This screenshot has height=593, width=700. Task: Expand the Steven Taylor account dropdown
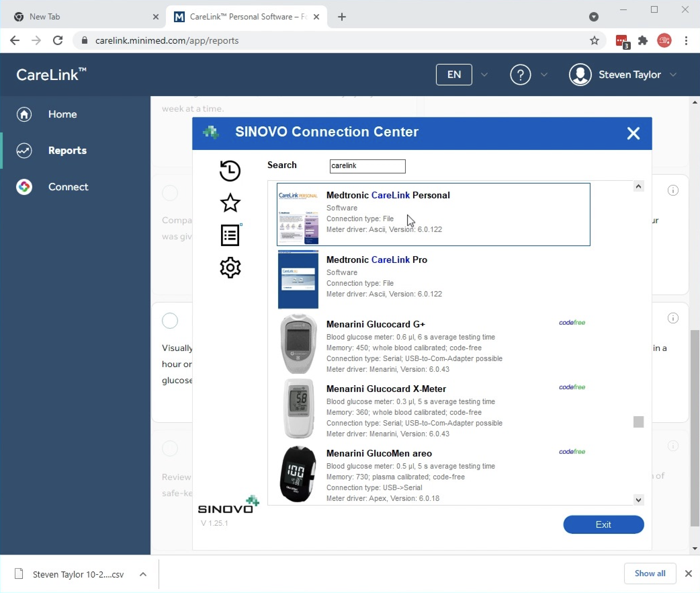tap(673, 75)
